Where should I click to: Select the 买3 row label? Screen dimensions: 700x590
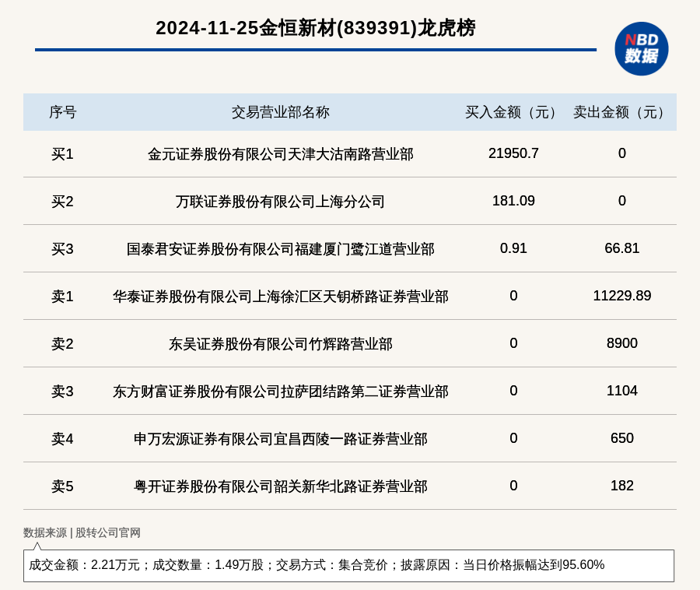pyautogui.click(x=62, y=249)
